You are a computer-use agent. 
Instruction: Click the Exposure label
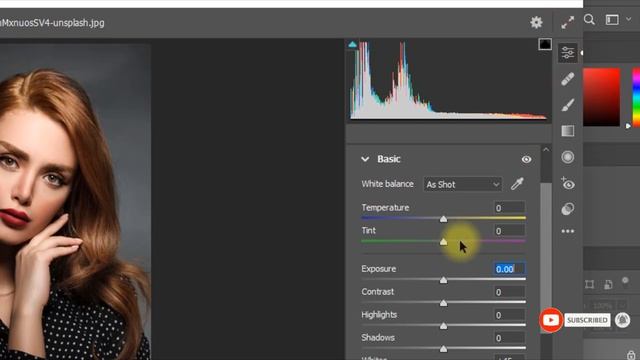point(378,269)
